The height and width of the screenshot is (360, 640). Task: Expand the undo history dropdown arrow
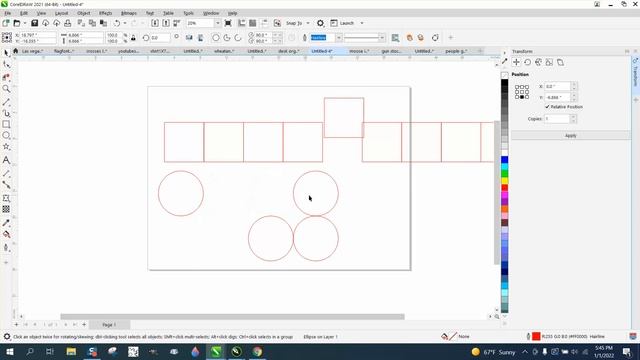tap(125, 23)
